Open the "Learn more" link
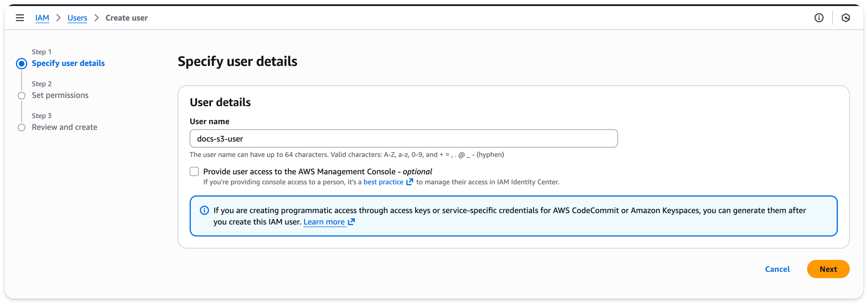This screenshot has height=303, width=868. click(x=324, y=222)
